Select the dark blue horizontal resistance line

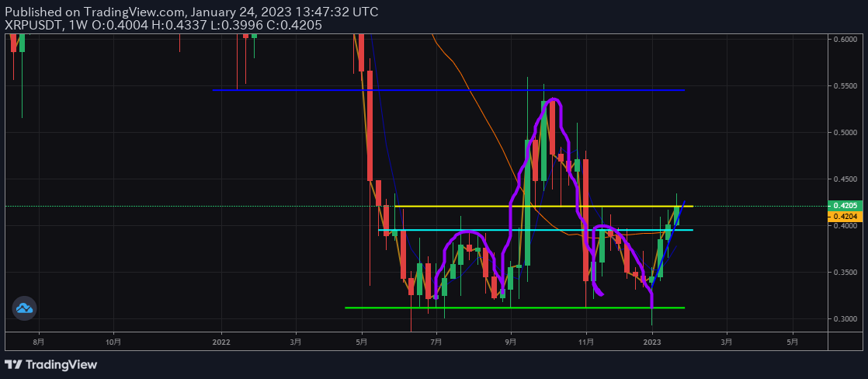[x=449, y=90]
